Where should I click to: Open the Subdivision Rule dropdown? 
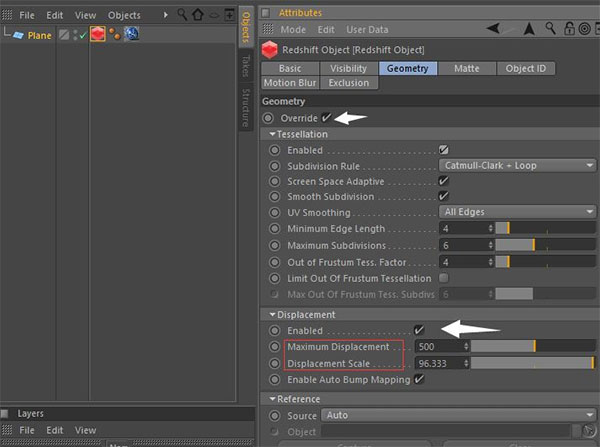pyautogui.click(x=516, y=165)
